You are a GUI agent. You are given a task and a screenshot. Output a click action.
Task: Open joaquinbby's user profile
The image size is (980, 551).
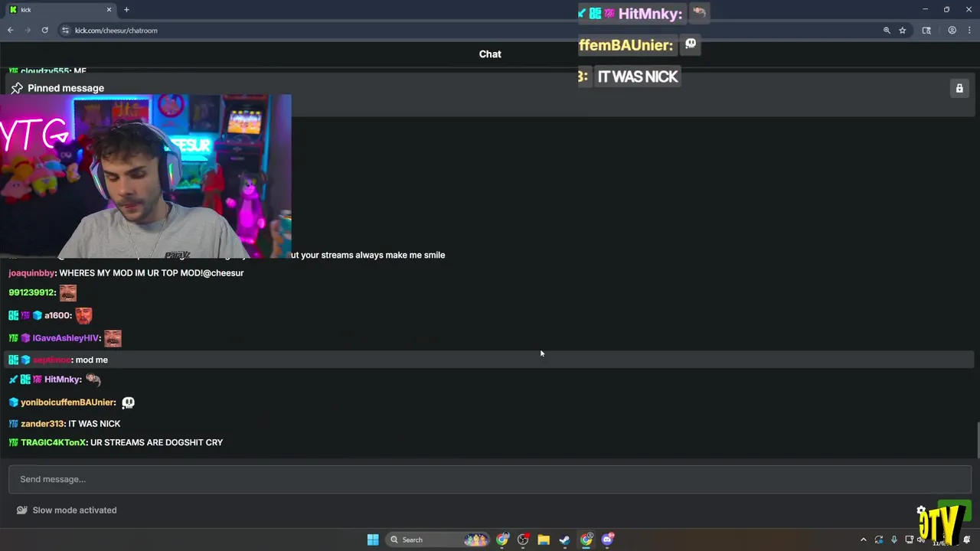(31, 273)
